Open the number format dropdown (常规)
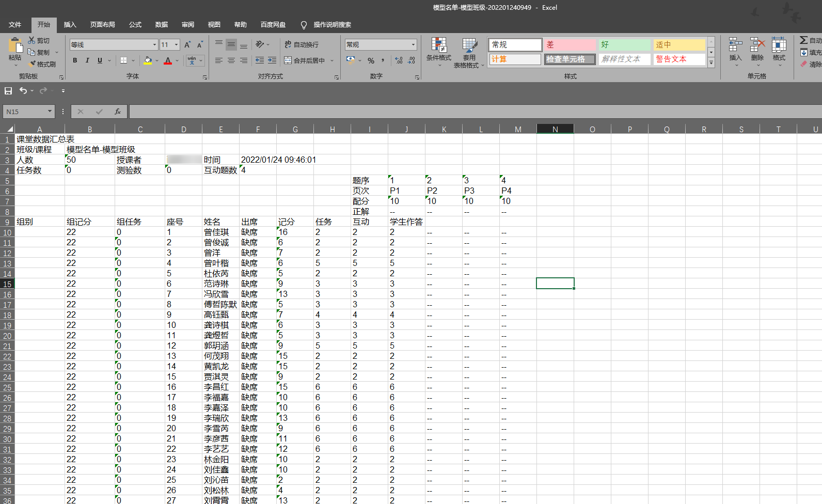 coord(413,45)
